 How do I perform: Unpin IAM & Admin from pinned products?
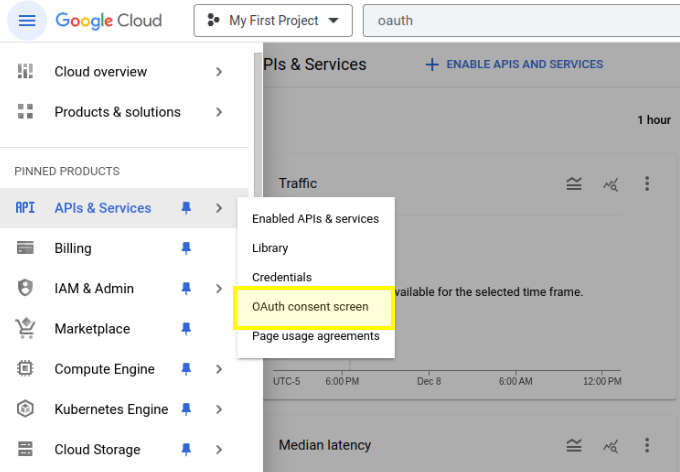(x=186, y=288)
